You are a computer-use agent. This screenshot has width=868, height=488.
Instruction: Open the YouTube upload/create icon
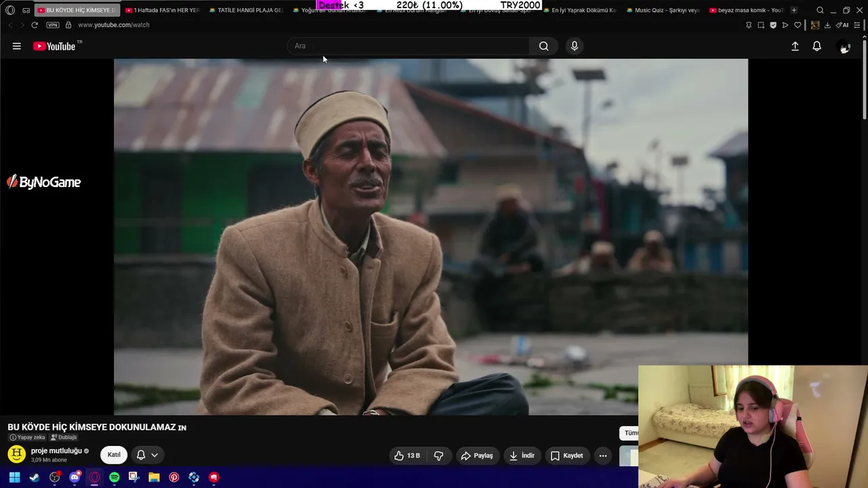795,46
